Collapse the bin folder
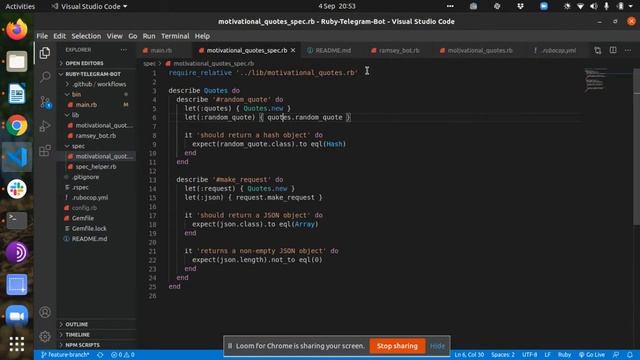Screen dimensions: 640x360 (76, 94)
